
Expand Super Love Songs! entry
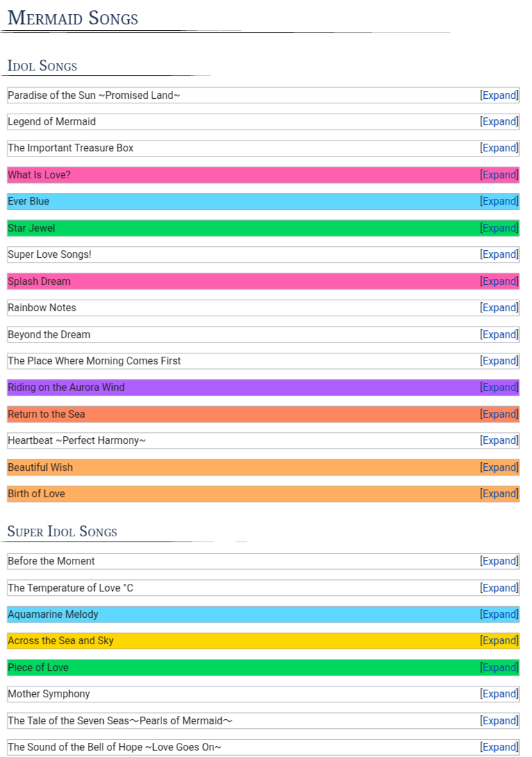tap(499, 255)
